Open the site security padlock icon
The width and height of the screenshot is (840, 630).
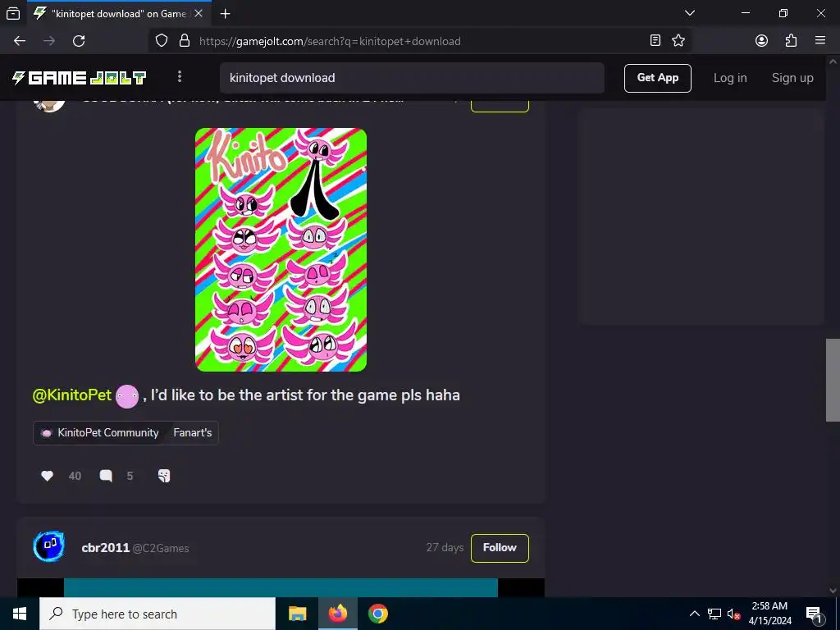pos(185,41)
